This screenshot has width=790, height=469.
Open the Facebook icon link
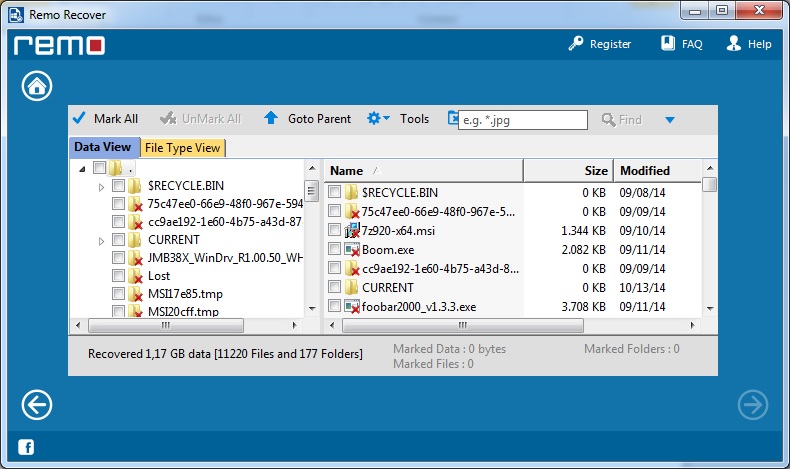coord(25,446)
